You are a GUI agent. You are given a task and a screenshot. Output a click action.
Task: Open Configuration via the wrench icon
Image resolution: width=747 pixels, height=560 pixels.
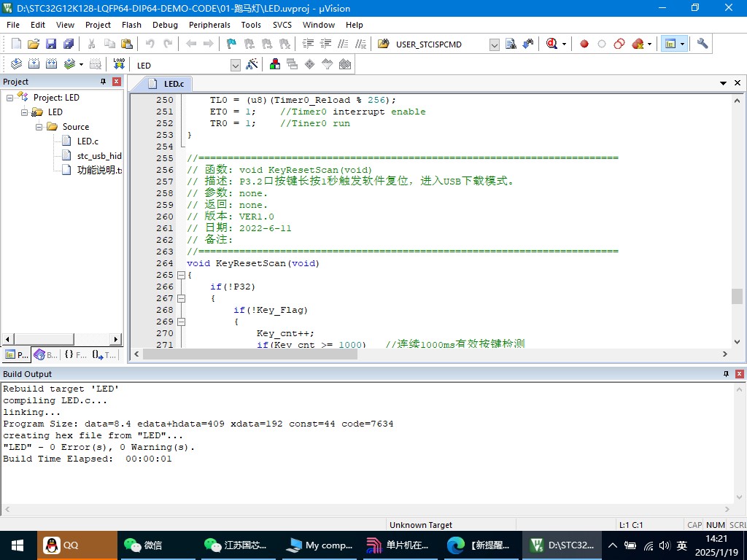point(703,44)
